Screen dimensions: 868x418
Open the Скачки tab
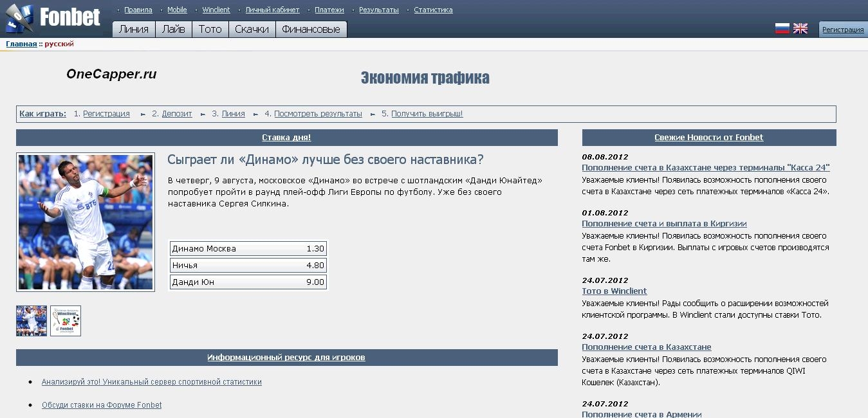pyautogui.click(x=252, y=29)
